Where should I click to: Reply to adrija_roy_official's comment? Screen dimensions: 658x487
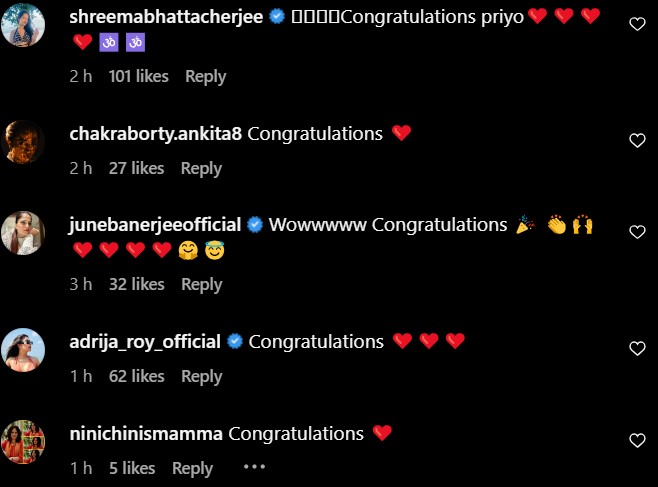(x=201, y=377)
